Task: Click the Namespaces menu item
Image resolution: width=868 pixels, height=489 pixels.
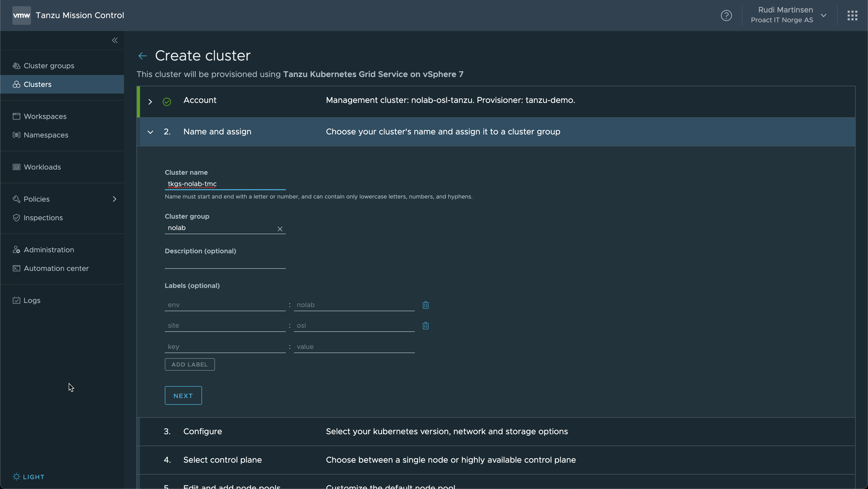Action: click(46, 135)
